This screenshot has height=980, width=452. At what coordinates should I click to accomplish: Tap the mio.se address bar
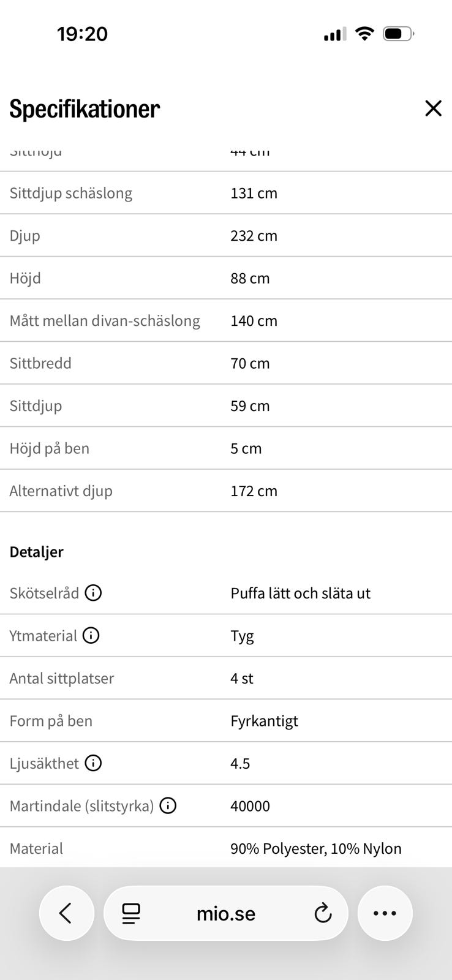(x=226, y=913)
